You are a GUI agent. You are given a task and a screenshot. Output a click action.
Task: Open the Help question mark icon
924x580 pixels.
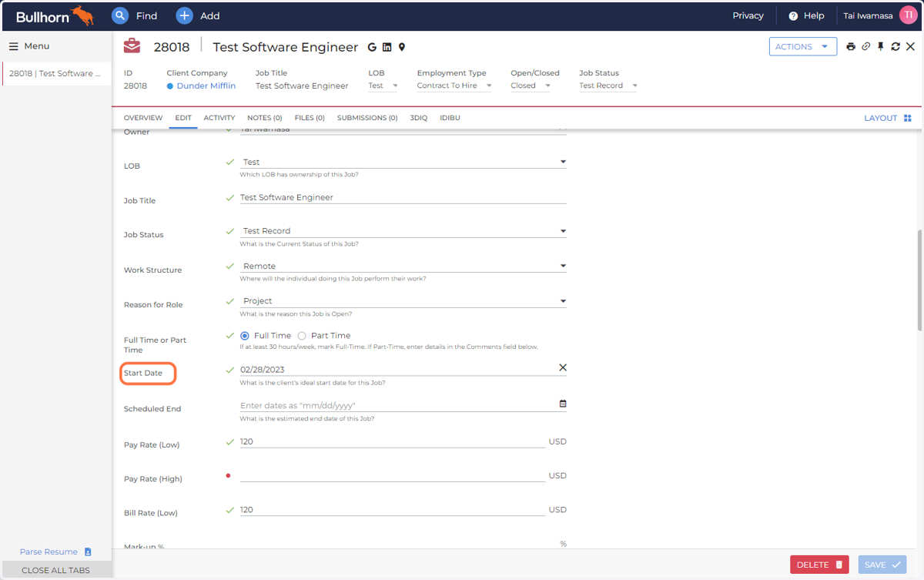pyautogui.click(x=793, y=15)
